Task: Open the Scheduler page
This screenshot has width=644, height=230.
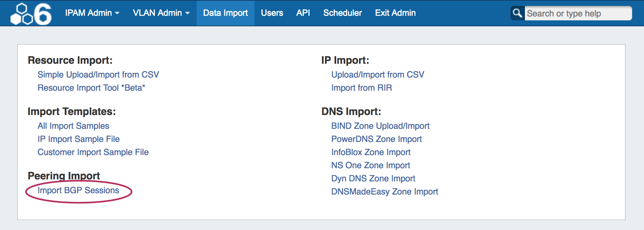Action: [x=342, y=13]
